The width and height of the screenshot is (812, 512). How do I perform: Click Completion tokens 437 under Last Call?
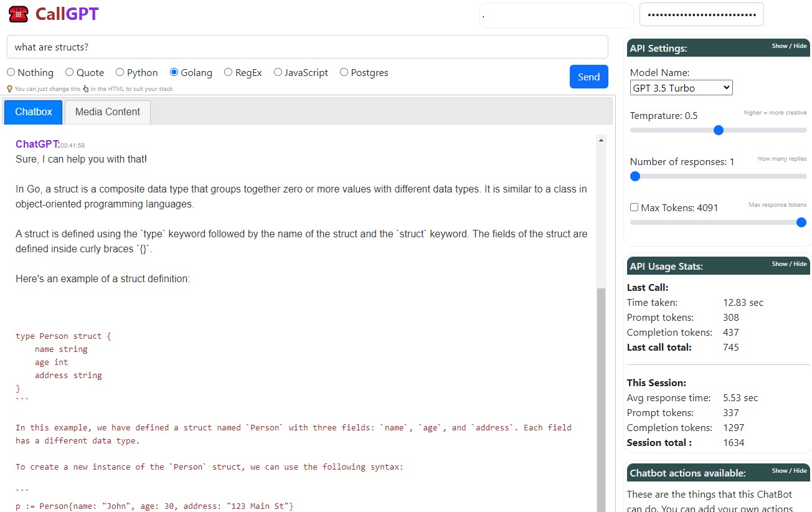[x=731, y=333]
